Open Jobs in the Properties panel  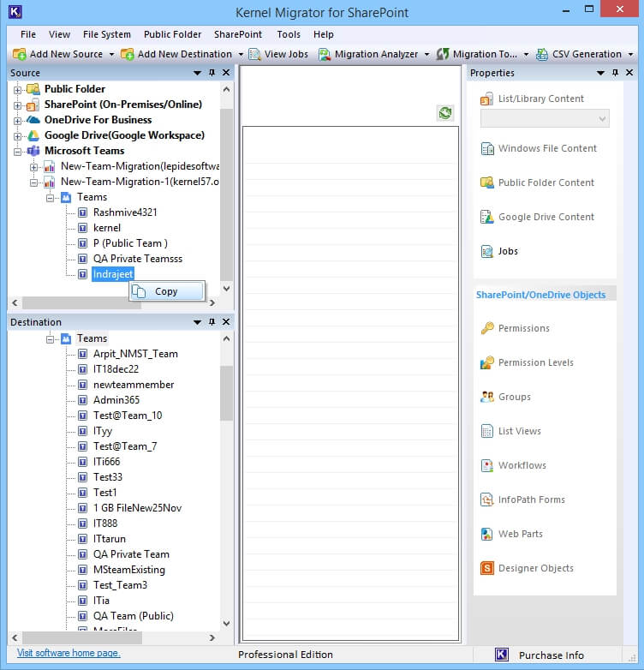(x=499, y=251)
